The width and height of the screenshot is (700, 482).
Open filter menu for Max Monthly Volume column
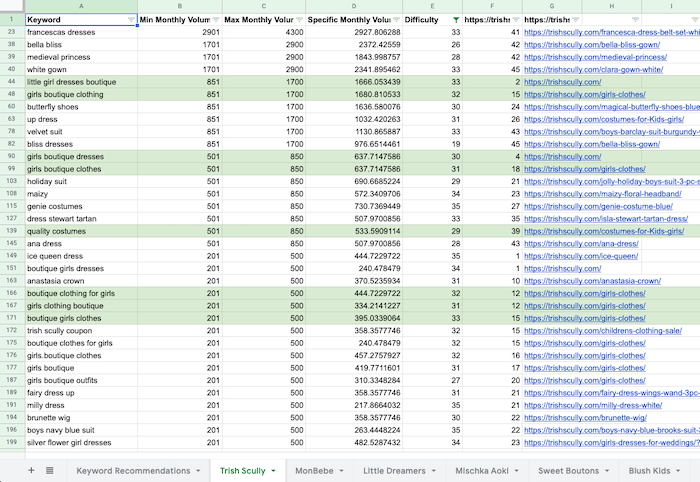tap(299, 20)
